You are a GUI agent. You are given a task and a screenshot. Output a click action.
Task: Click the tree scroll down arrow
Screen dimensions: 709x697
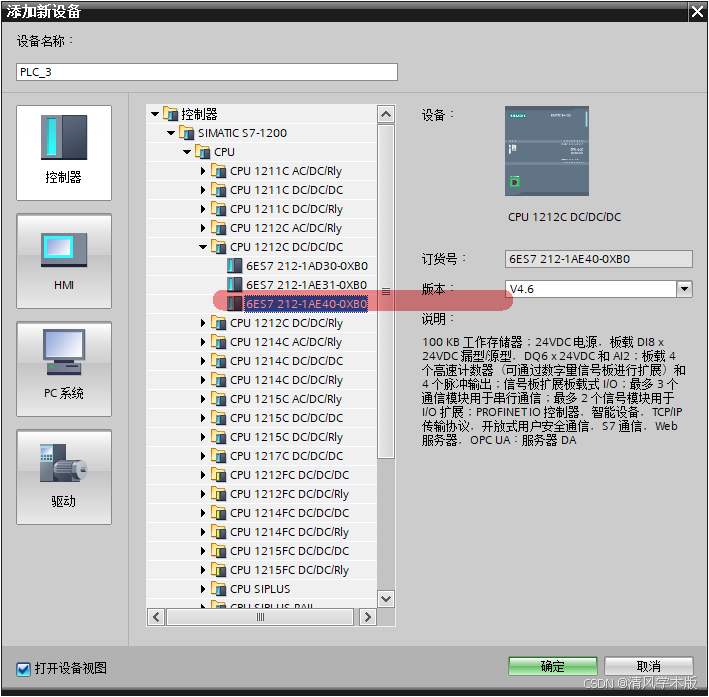point(386,599)
